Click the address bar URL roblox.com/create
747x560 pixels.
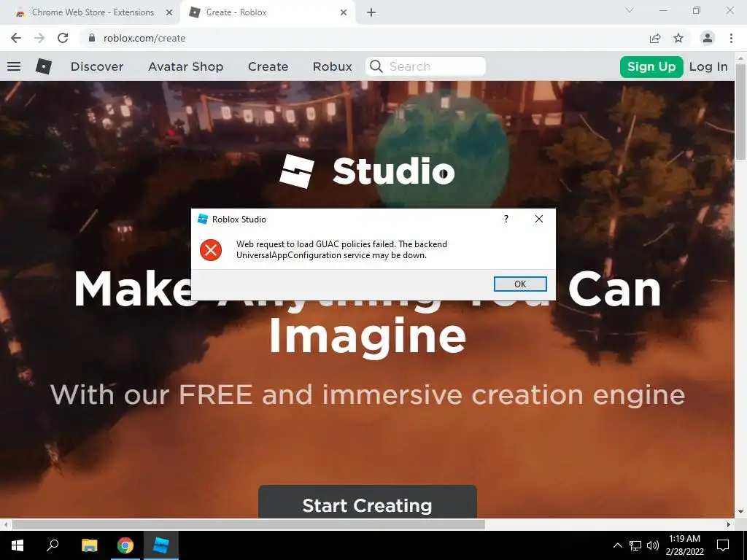pos(144,38)
